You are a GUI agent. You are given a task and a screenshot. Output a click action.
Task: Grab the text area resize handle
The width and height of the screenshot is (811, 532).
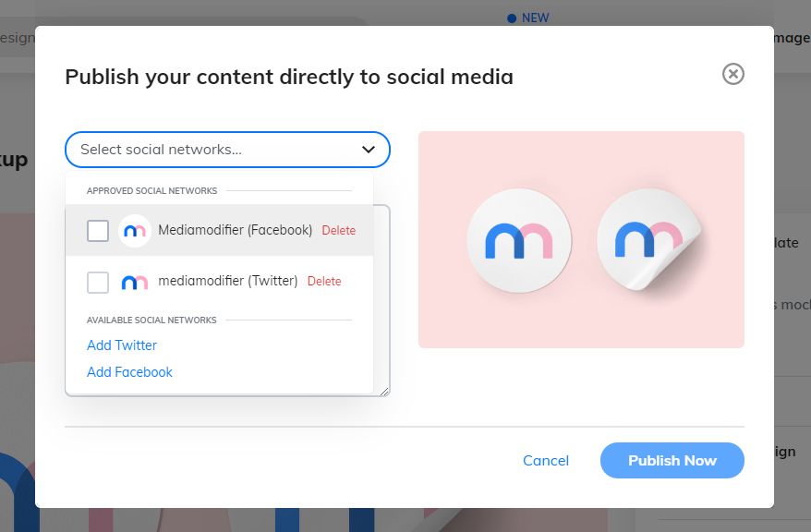pos(384,391)
